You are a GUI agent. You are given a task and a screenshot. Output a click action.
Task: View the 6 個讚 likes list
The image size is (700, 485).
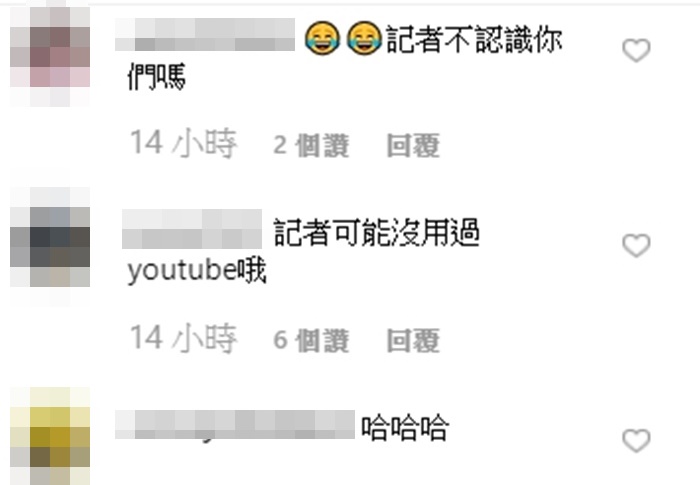[x=311, y=340]
